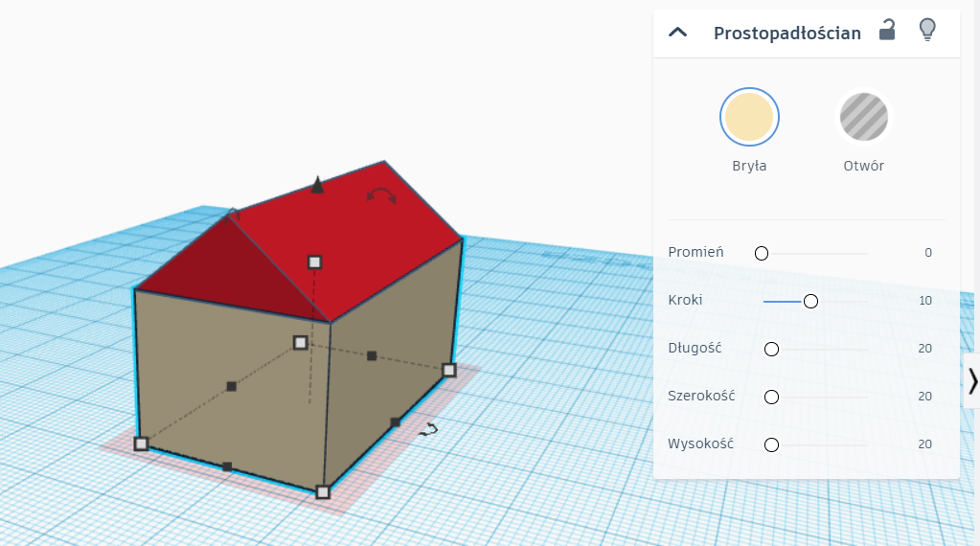Click the back corner white handle inside box
Image resolution: width=980 pixels, height=546 pixels.
pyautogui.click(x=300, y=342)
